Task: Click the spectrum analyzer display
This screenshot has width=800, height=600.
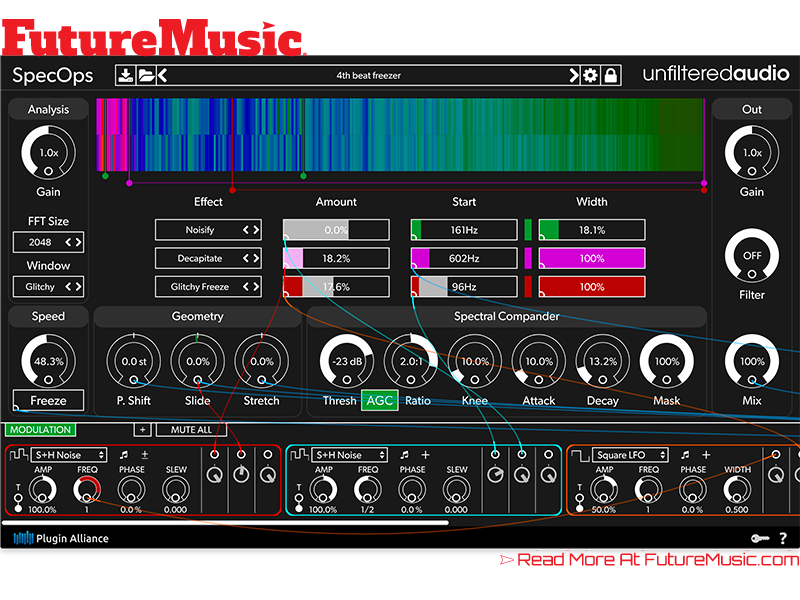Action: [x=401, y=135]
